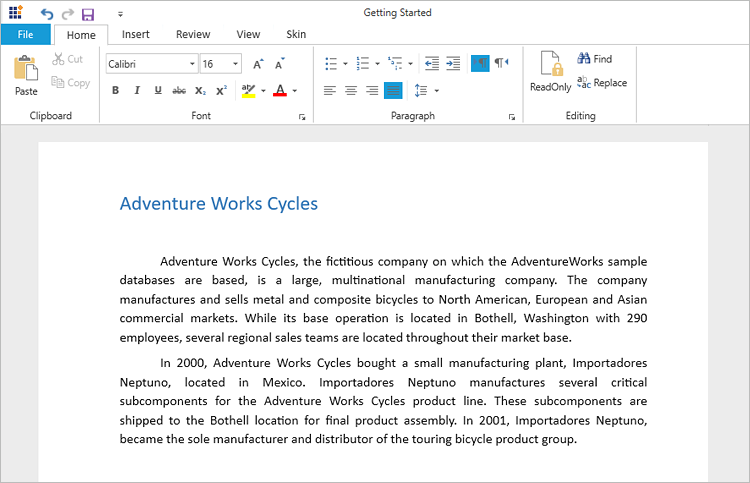Center align the paragraph

click(351, 91)
